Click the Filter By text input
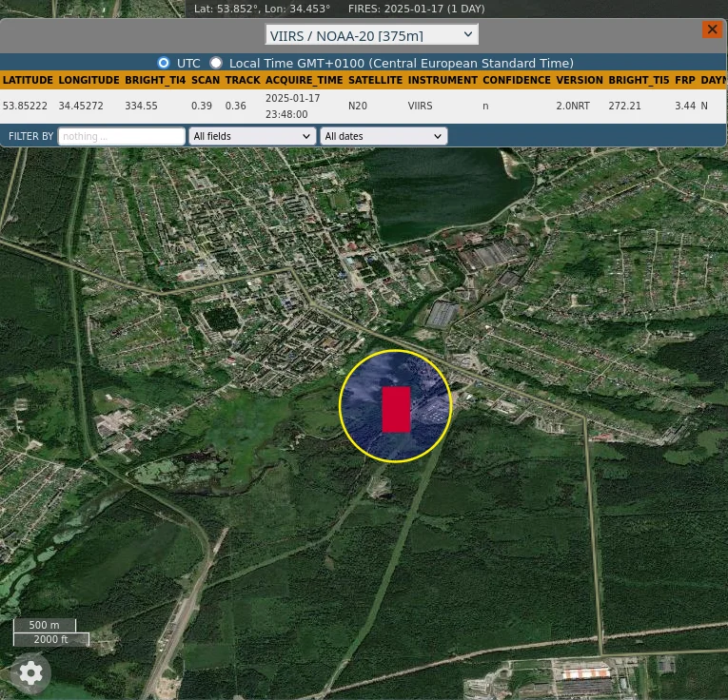Screen dimensions: 728x700 point(122,136)
